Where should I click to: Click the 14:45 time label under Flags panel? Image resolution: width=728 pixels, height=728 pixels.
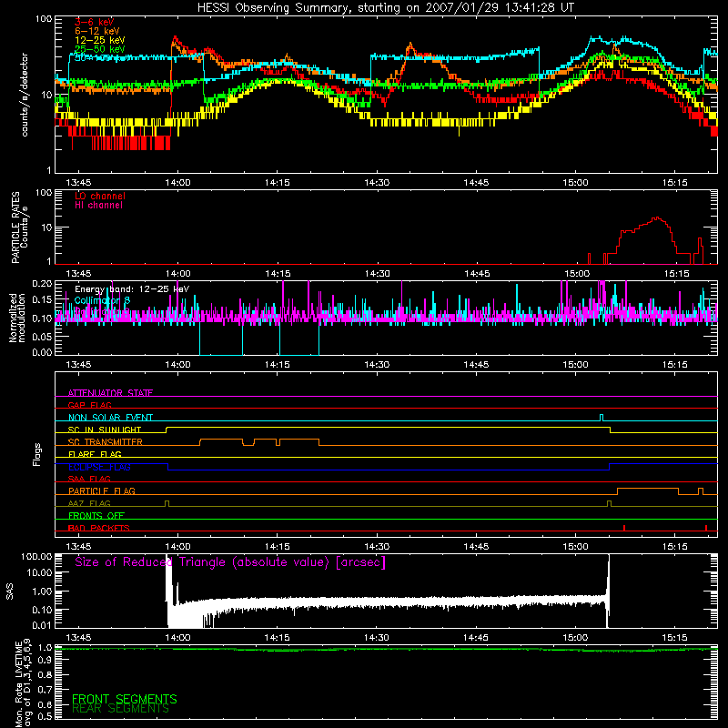pos(476,547)
